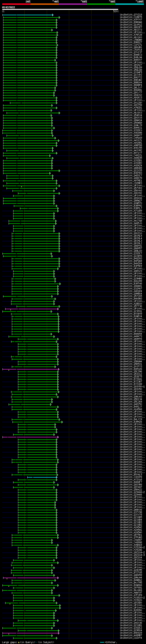Screen dimensions: 146x644
Task: Select UniRef100_B9G7T2 entry
Action: point(131,77)
